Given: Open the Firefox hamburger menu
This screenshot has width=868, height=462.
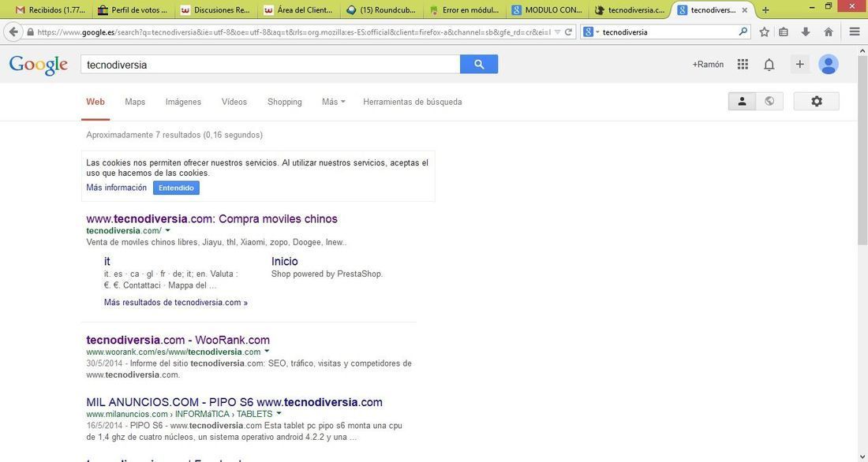Looking at the screenshot, I should (855, 32).
